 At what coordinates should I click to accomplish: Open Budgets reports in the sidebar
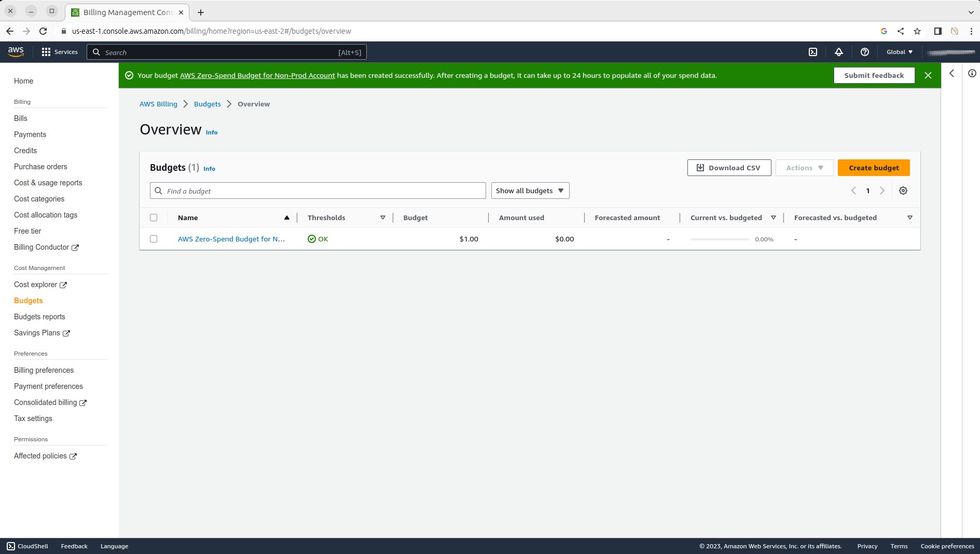(39, 317)
